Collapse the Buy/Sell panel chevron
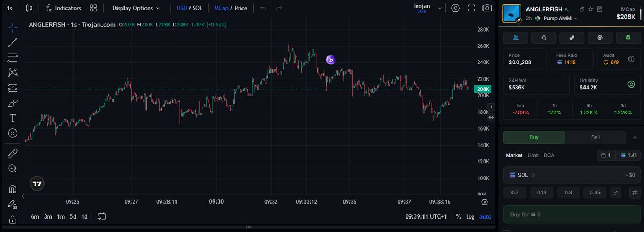Image resolution: width=644 pixels, height=232 pixels. tap(634, 137)
